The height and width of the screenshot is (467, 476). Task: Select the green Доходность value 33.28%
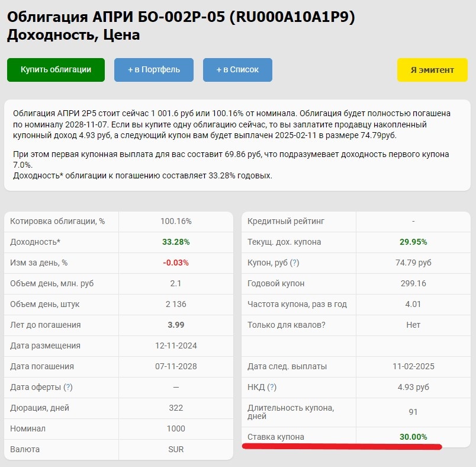(x=176, y=242)
